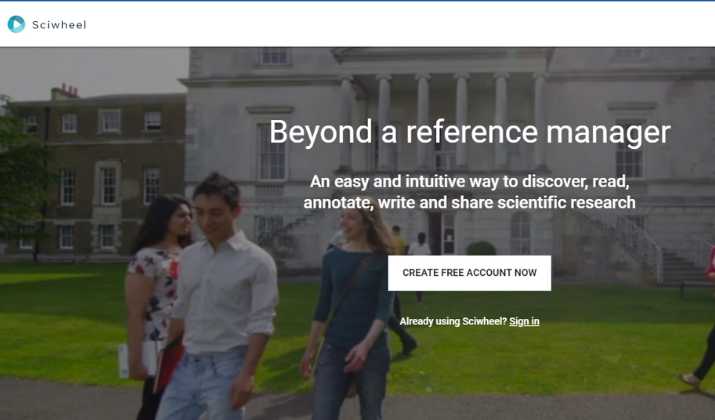Click the 'An easy and intuitive way' subtitle text

[x=469, y=192]
